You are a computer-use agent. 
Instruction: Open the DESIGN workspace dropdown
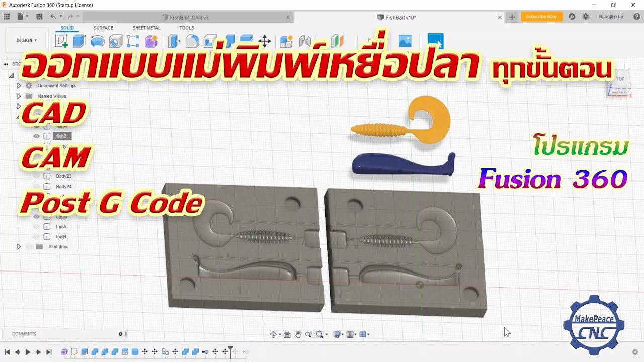(x=27, y=40)
